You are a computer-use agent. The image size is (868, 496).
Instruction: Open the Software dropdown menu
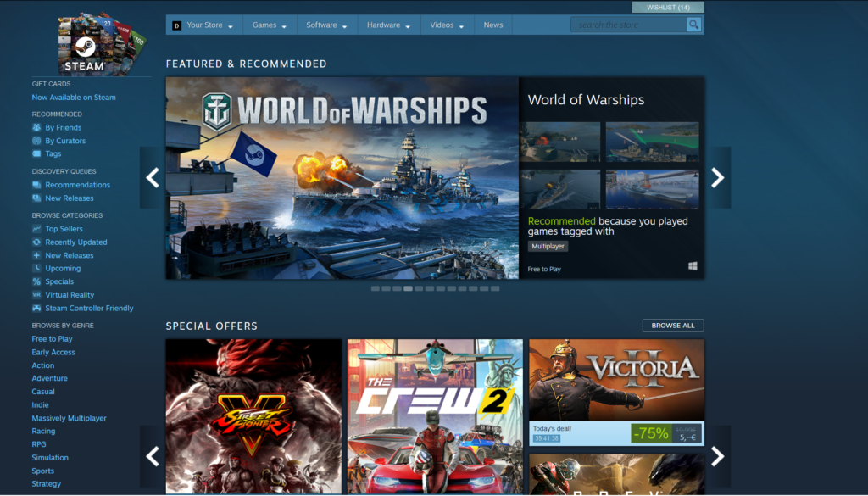click(x=326, y=25)
